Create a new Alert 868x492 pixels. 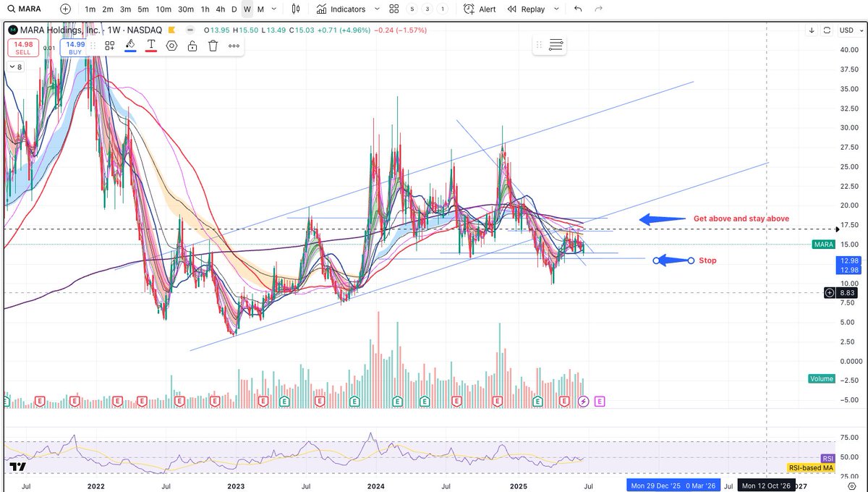click(480, 9)
